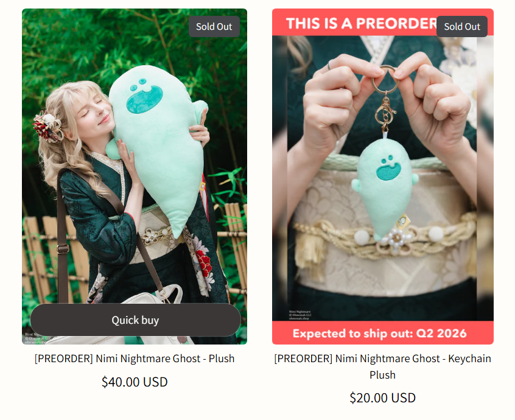515x420 pixels.
Task: Click Sold Out badge on Plush product
Action: tap(214, 27)
